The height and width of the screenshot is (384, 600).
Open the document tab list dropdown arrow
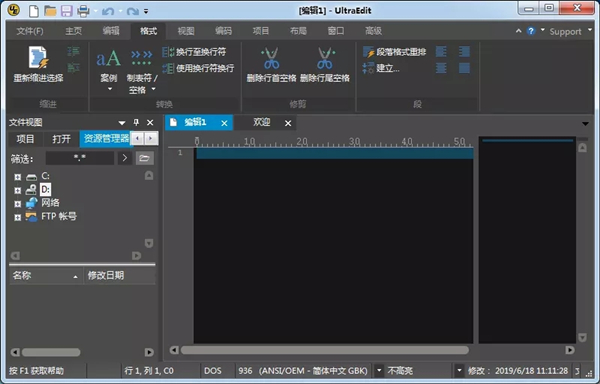pos(585,124)
